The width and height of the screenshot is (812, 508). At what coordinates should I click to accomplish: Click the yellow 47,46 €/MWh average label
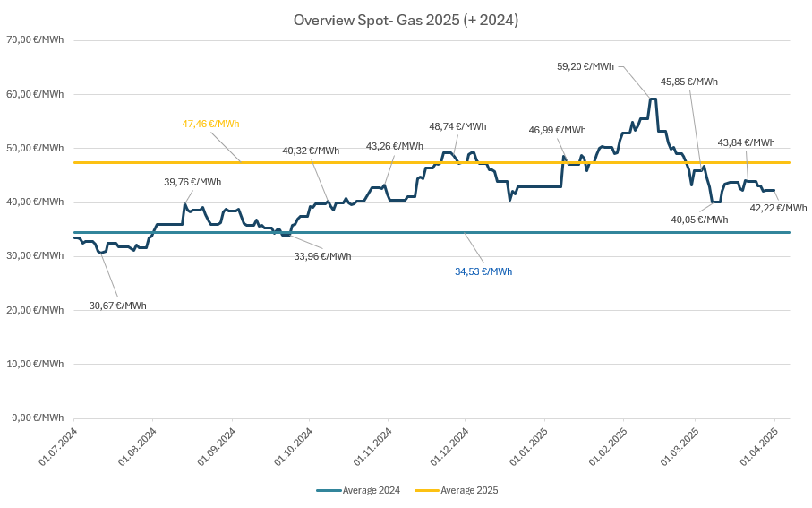coord(210,124)
